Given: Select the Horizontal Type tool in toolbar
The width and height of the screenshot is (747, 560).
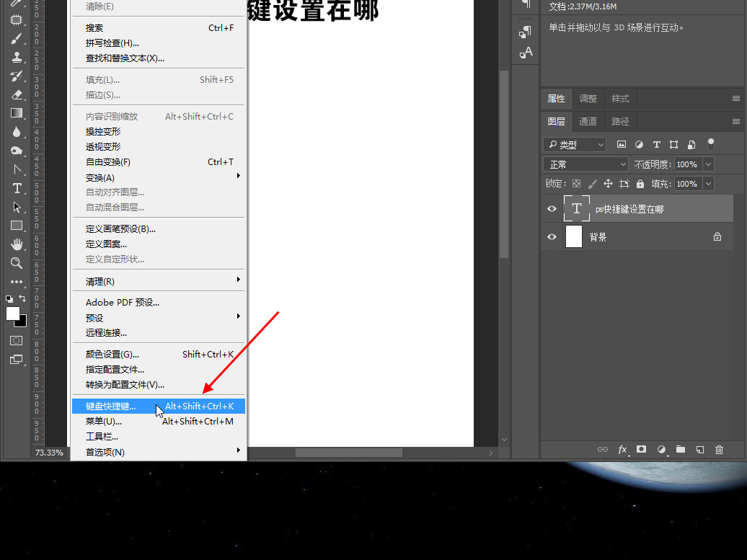Looking at the screenshot, I should [16, 188].
